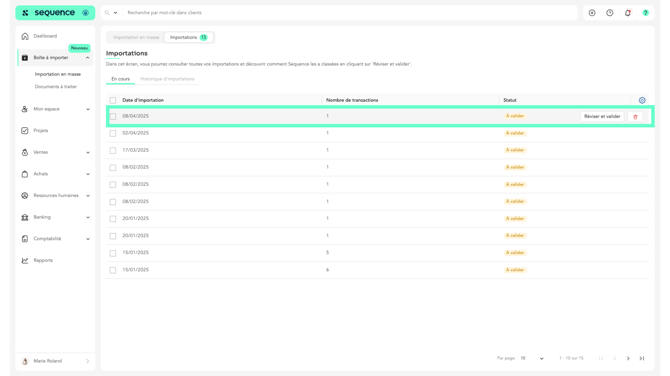The width and height of the screenshot is (670, 376).
Task: Open Dashboard home icon
Action: [x=25, y=36]
